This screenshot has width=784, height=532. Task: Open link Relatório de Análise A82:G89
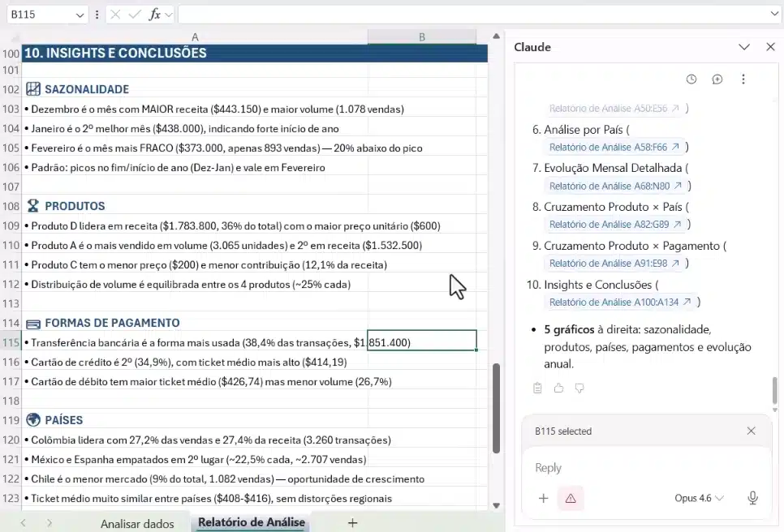pyautogui.click(x=615, y=225)
